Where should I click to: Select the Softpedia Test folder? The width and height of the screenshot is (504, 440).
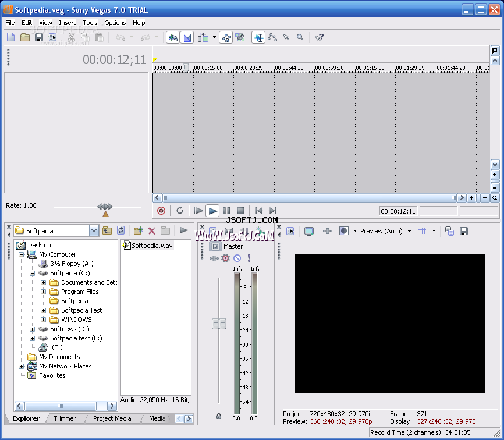tap(81, 310)
